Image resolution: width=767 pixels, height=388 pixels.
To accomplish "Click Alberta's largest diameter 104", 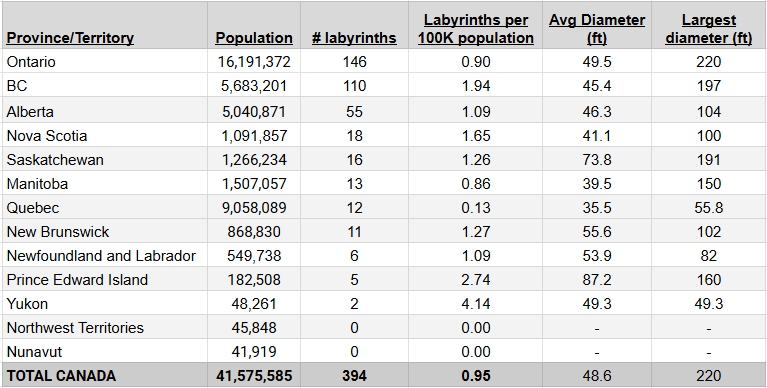I will [709, 112].
